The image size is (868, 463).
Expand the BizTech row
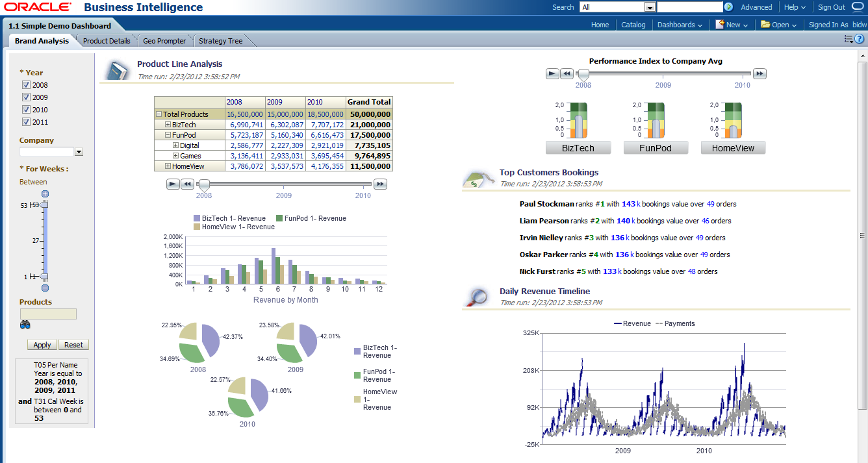click(168, 125)
